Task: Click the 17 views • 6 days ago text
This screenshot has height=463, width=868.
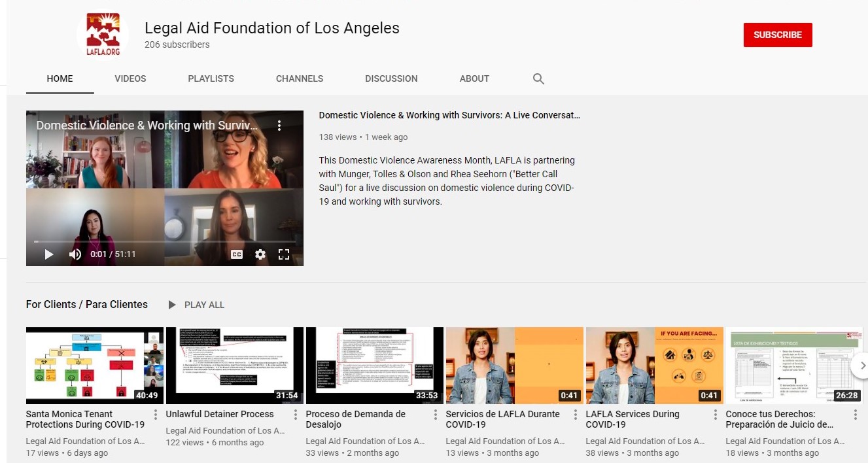Action: 67,453
